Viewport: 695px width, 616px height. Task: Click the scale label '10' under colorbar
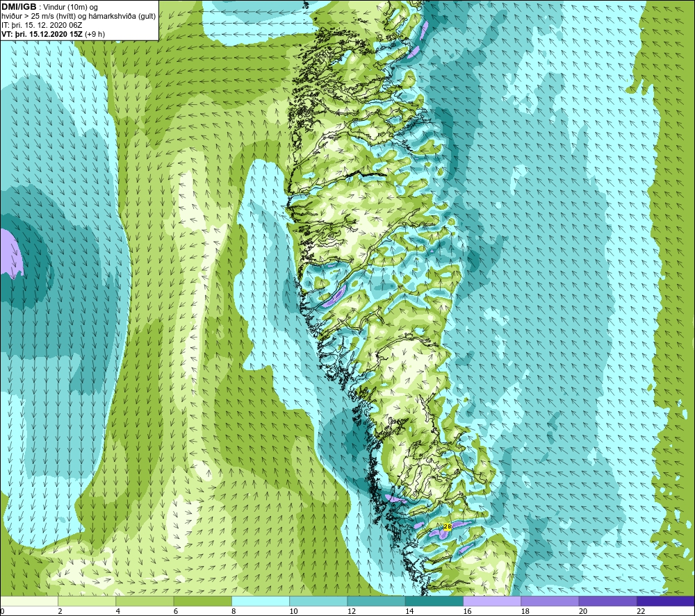pos(293,612)
